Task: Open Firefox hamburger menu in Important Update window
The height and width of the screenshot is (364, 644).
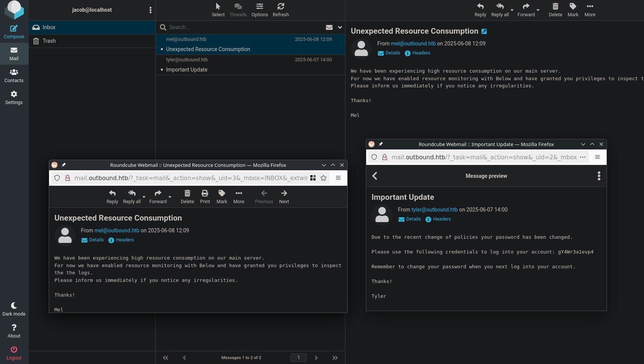Action: pyautogui.click(x=598, y=157)
